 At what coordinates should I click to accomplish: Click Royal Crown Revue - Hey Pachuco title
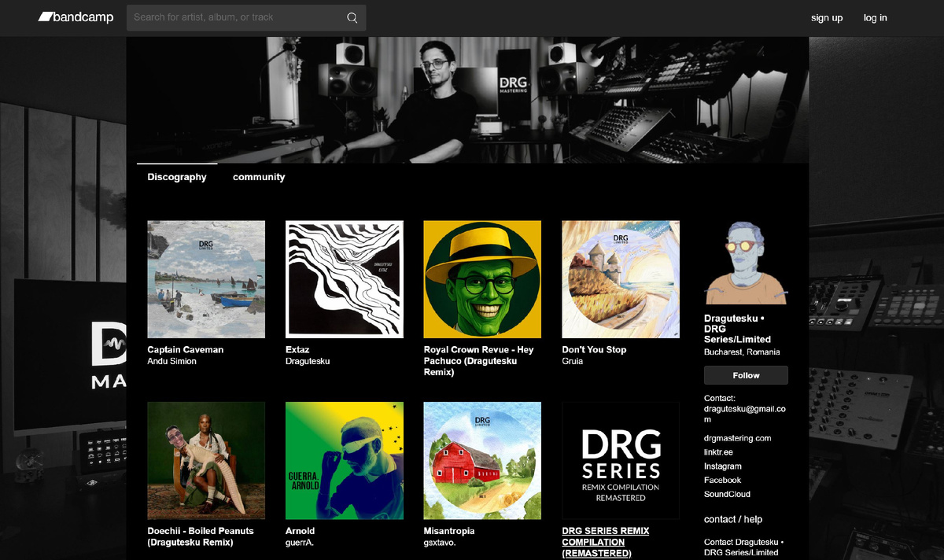pos(479,360)
